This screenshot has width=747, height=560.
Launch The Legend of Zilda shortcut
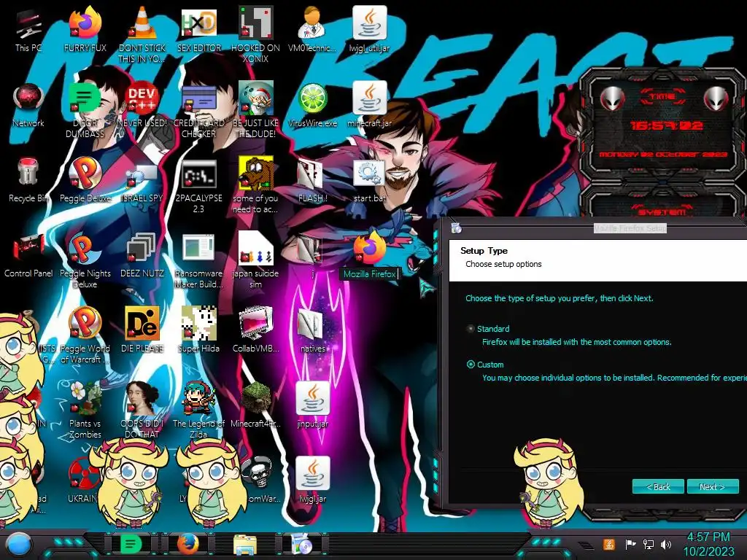click(x=198, y=399)
